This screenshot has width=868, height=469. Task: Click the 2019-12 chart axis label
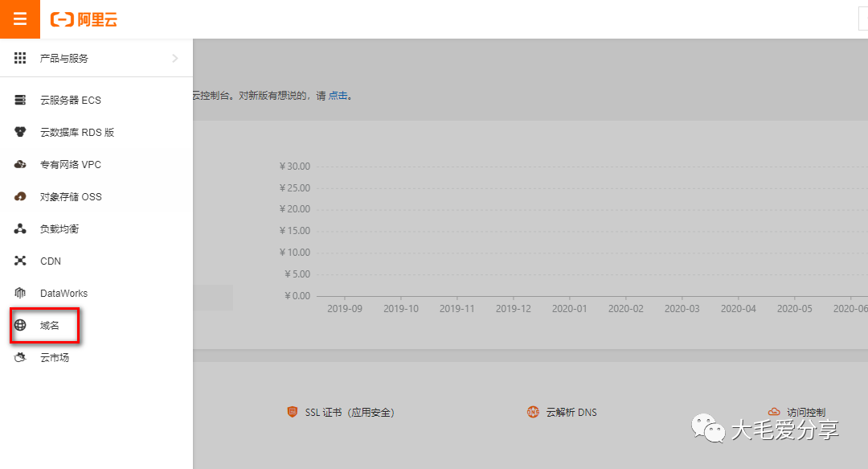[x=513, y=308]
